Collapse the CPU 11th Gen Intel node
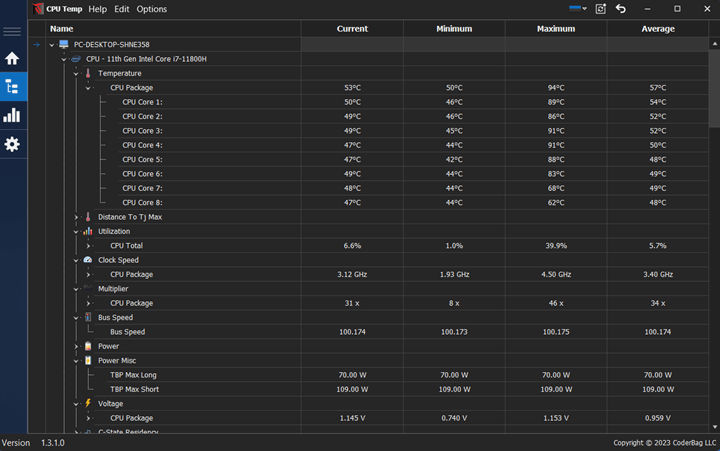 pos(64,59)
